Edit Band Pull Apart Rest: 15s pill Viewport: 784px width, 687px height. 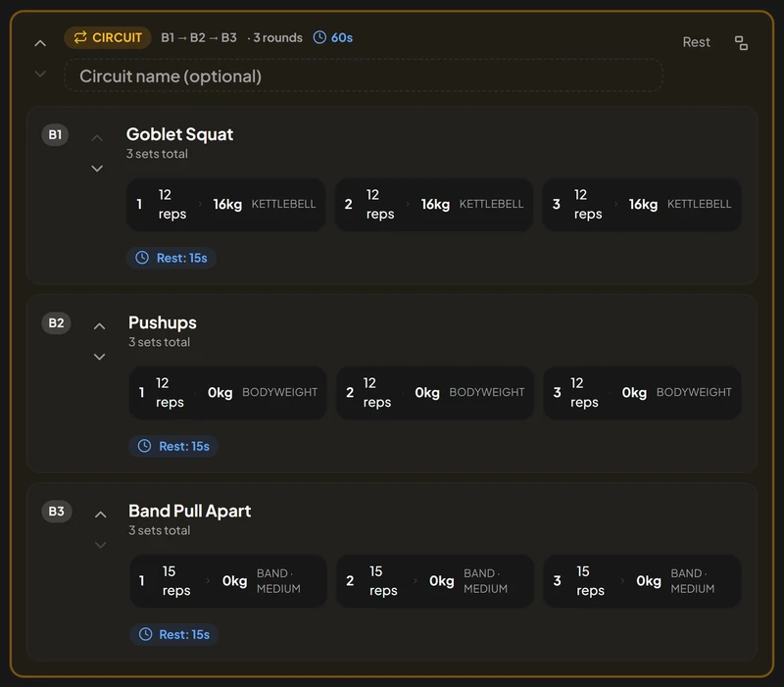[174, 634]
